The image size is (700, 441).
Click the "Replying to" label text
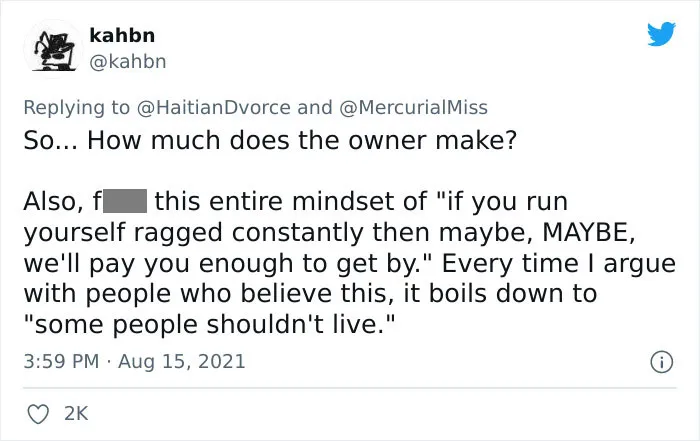tap(76, 108)
